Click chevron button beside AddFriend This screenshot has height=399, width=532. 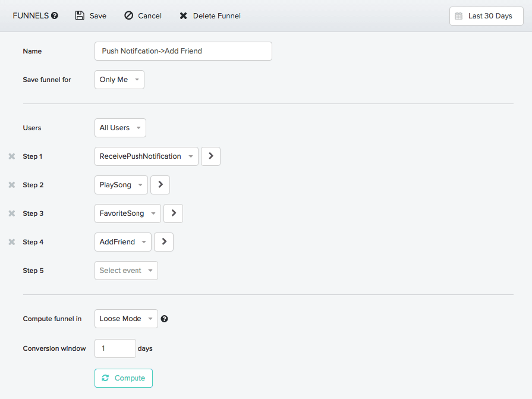(x=163, y=242)
